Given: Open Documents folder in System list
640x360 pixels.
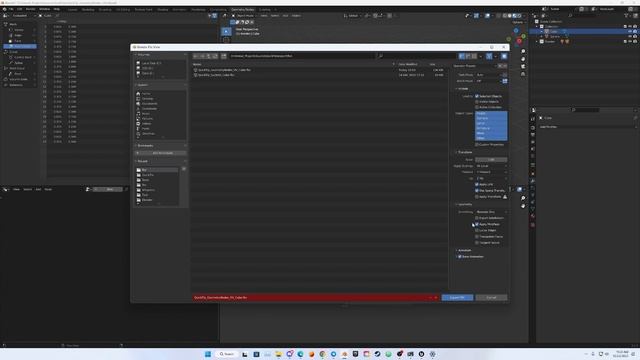Looking at the screenshot, I should (149, 104).
